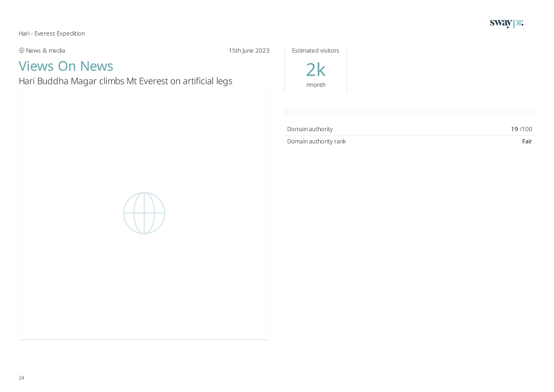
Task: Click the News & media globe icon
Action: pyautogui.click(x=21, y=51)
